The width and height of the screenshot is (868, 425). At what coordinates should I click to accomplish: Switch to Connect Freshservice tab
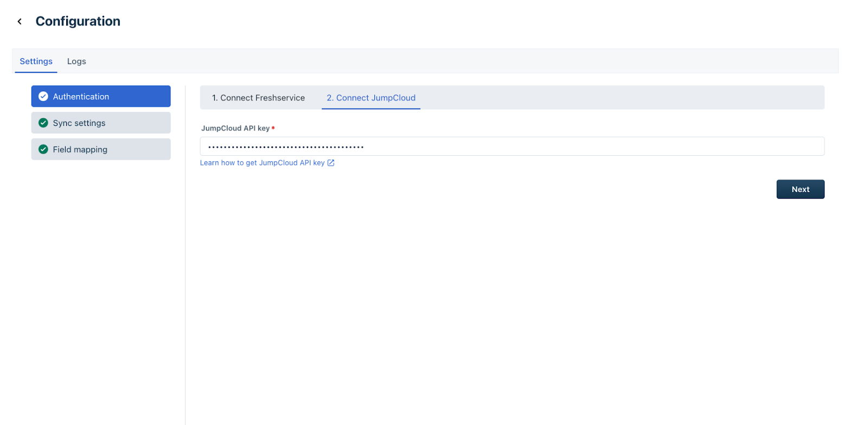click(258, 98)
